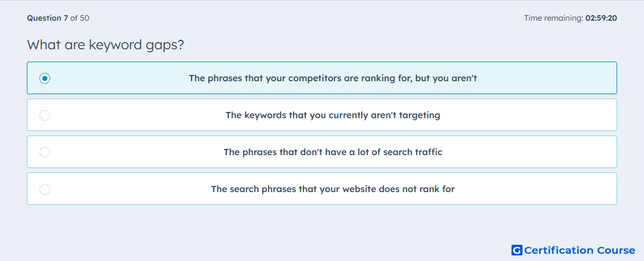Click 'The phrases that don't have a lot of search traffic' text
The width and height of the screenshot is (644, 261).
[x=333, y=152]
